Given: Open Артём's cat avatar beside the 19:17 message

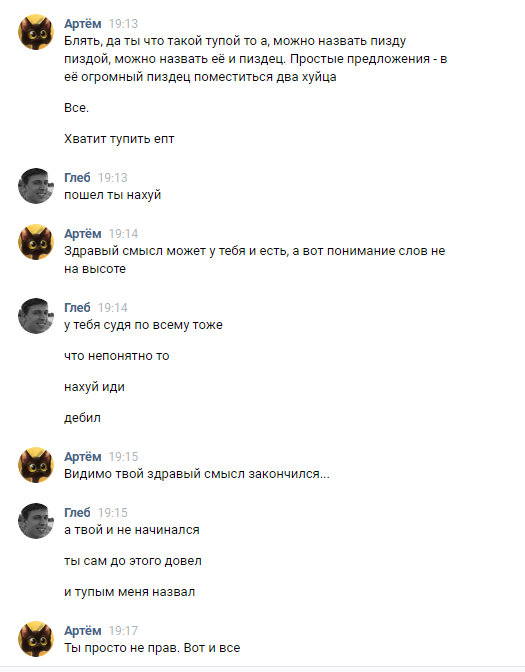Looking at the screenshot, I should pyautogui.click(x=36, y=639).
